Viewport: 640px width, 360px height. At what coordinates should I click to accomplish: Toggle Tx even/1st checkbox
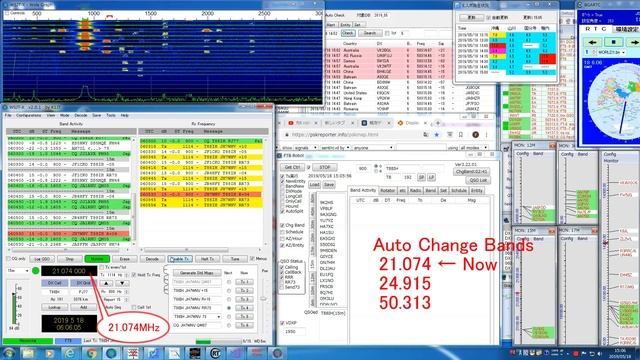point(102,267)
